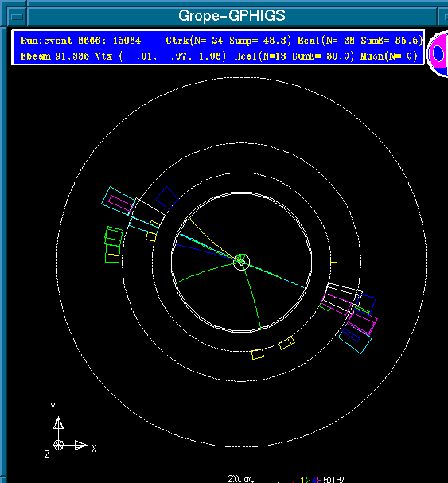The height and width of the screenshot is (483, 448).
Task: Select the yellow charged track near vertex
Action: (211, 237)
